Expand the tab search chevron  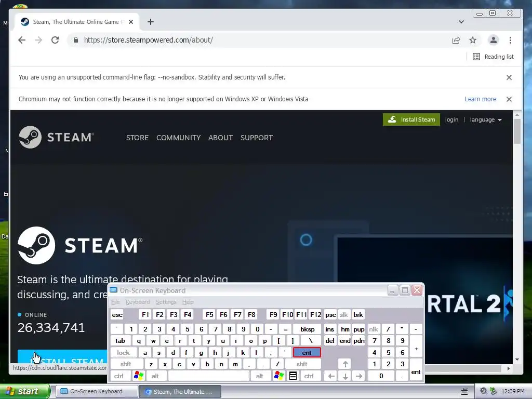coord(461,22)
